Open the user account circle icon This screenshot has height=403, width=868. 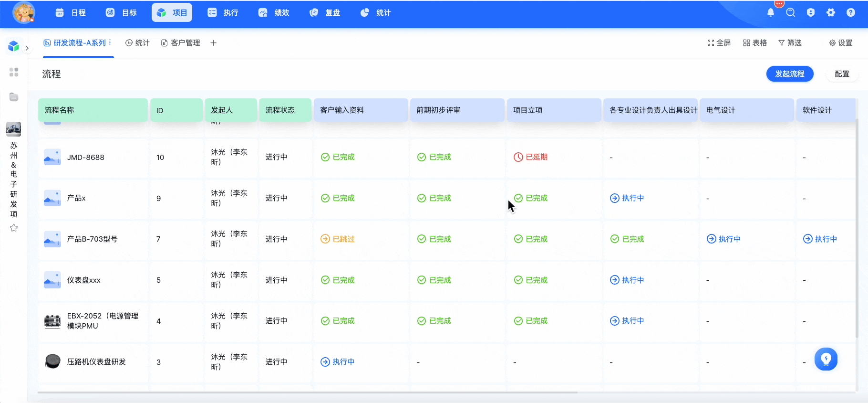click(811, 13)
